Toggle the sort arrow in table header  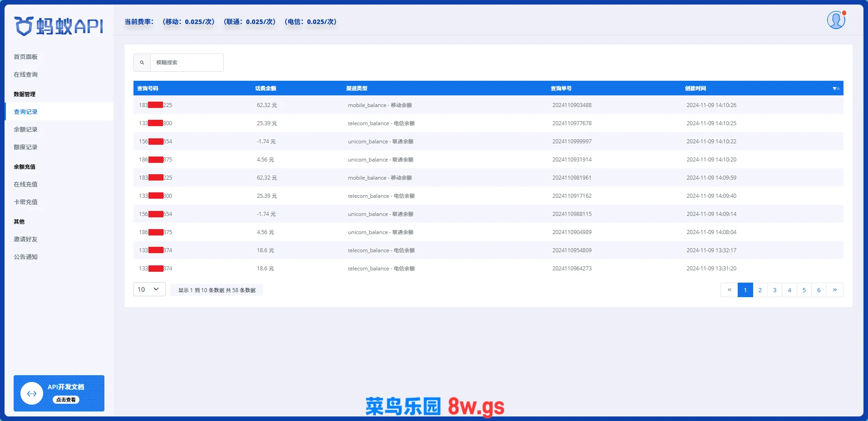tap(836, 88)
